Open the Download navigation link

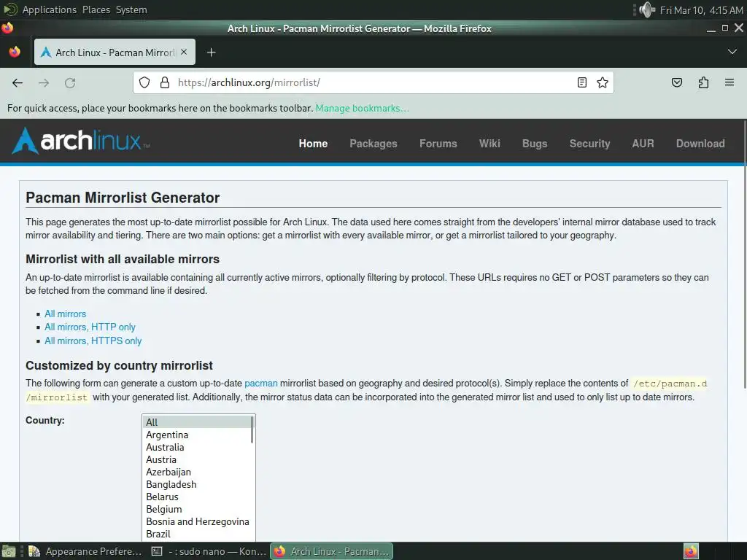pos(700,144)
